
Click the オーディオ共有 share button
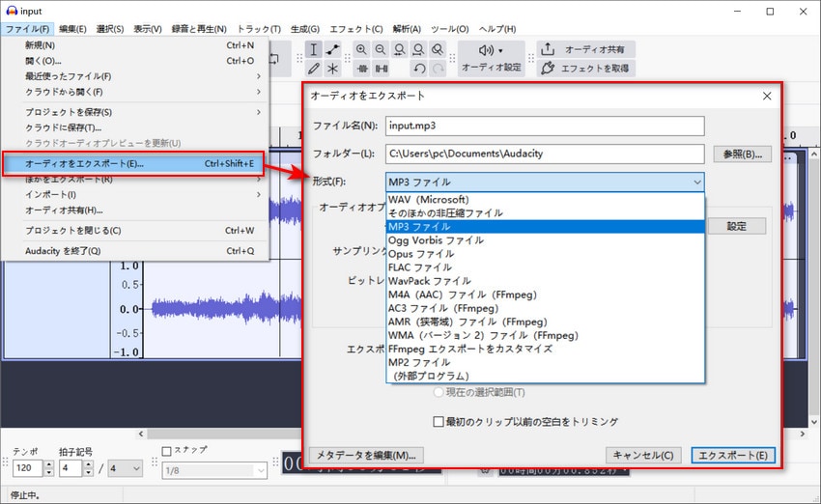point(586,49)
